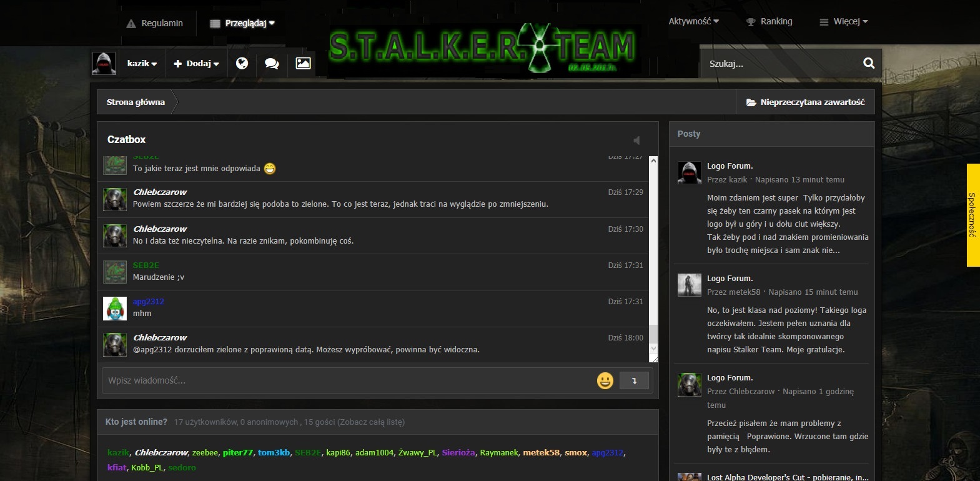This screenshot has width=980, height=481.
Task: Open the globe notifications icon
Action: click(x=242, y=63)
